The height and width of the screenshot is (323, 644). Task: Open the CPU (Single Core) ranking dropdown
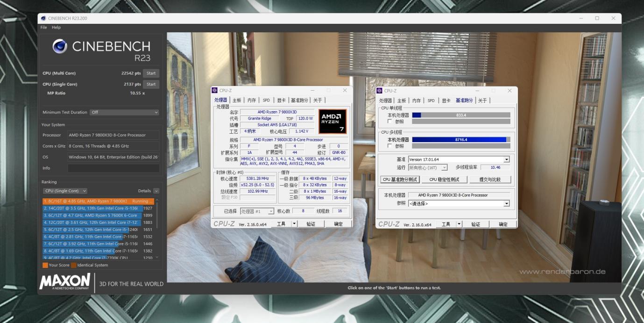[65, 191]
